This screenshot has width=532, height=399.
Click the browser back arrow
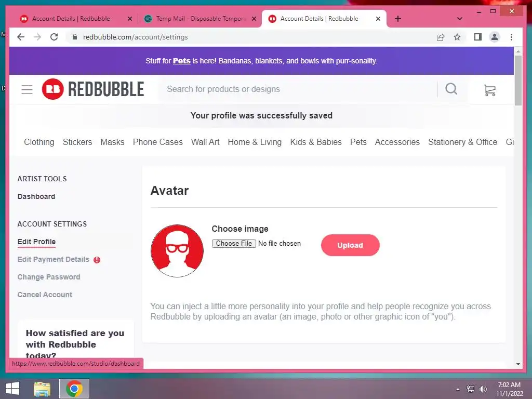(21, 37)
